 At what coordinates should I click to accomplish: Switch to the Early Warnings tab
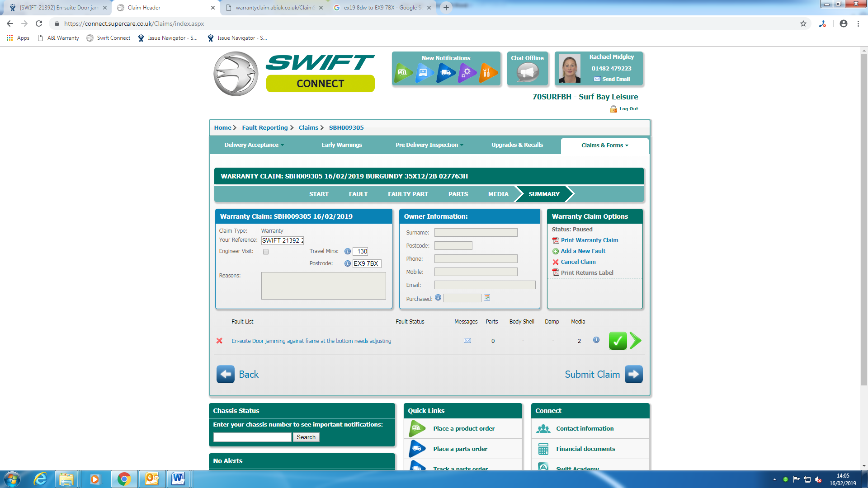[x=341, y=145]
